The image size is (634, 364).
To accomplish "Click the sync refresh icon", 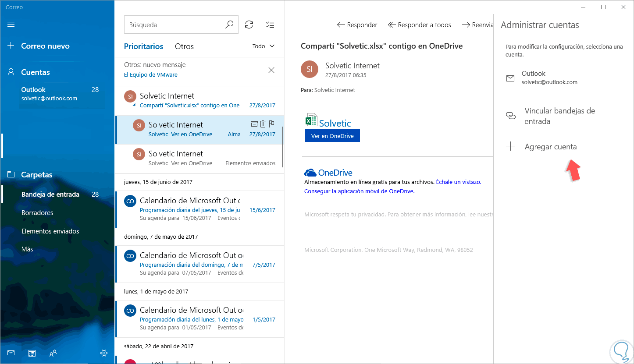I will [249, 25].
